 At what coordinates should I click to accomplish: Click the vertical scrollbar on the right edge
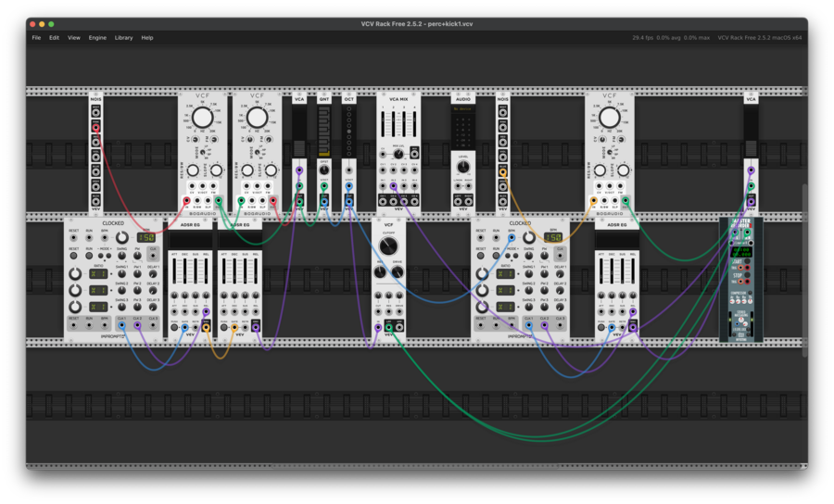804,269
